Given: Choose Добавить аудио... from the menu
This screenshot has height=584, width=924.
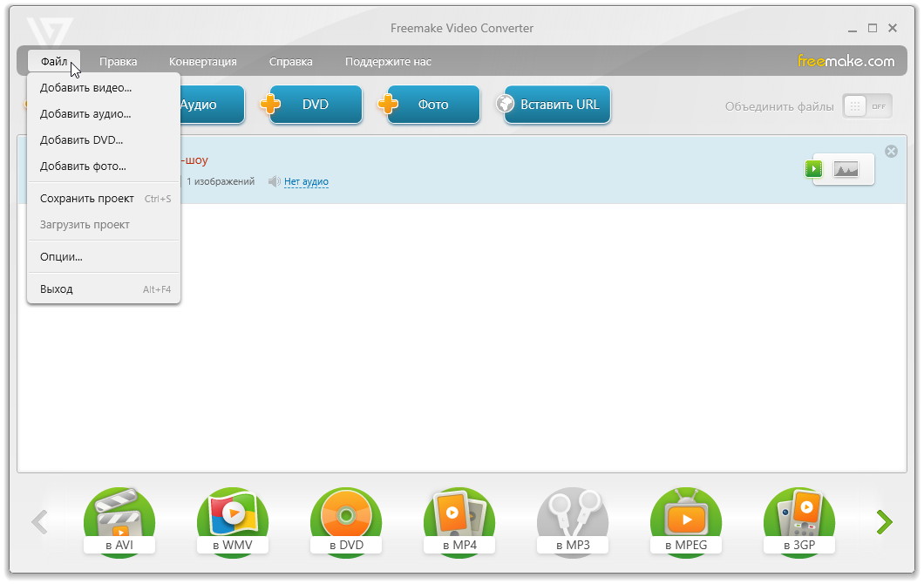Looking at the screenshot, I should click(104, 113).
